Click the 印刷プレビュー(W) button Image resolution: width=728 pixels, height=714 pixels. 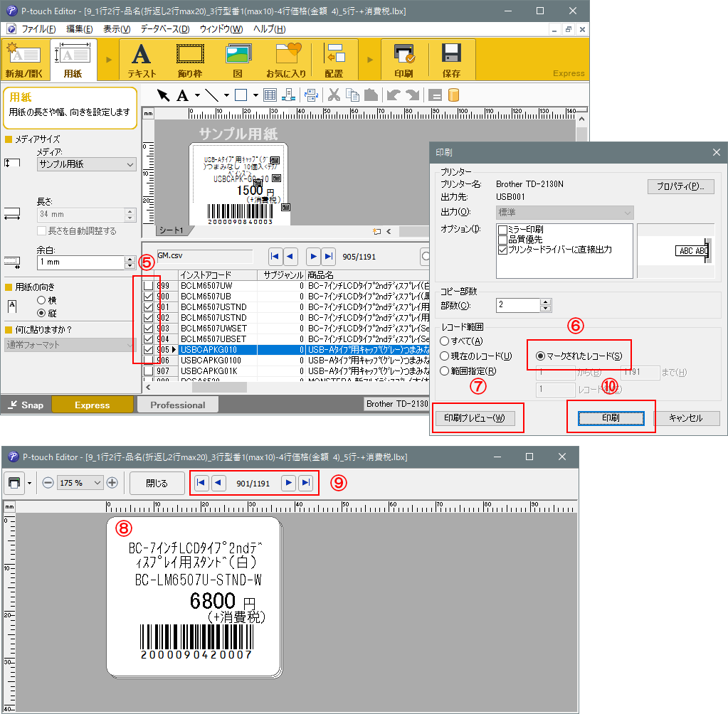(475, 418)
